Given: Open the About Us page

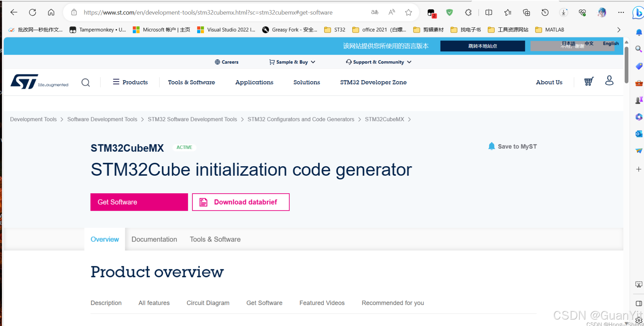Looking at the screenshot, I should 549,82.
